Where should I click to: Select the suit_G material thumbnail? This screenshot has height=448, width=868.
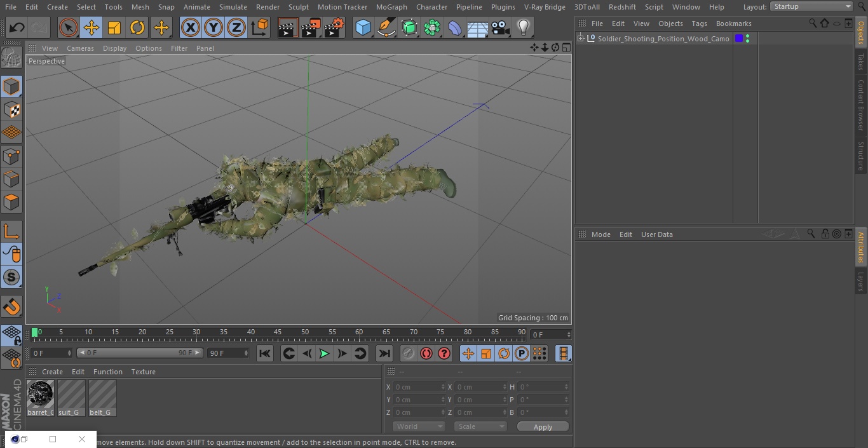71,398
